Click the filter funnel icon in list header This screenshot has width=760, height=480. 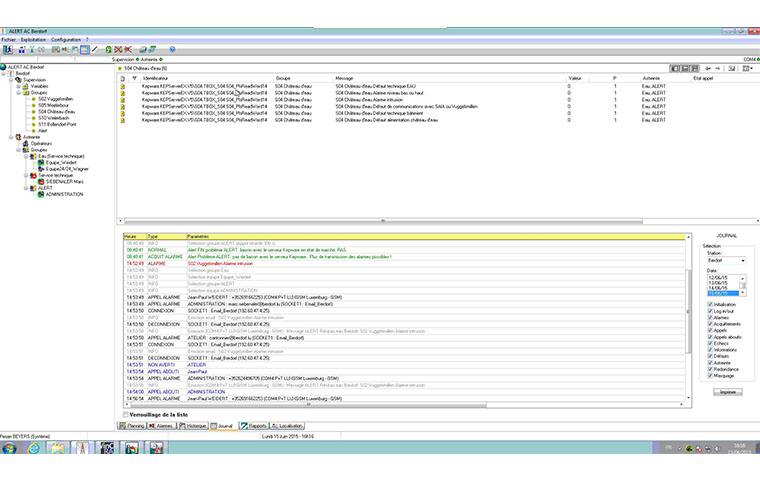tap(134, 78)
